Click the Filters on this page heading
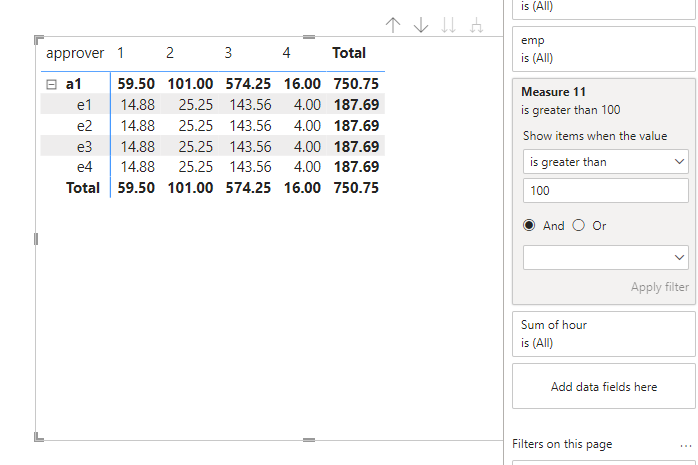 click(562, 444)
